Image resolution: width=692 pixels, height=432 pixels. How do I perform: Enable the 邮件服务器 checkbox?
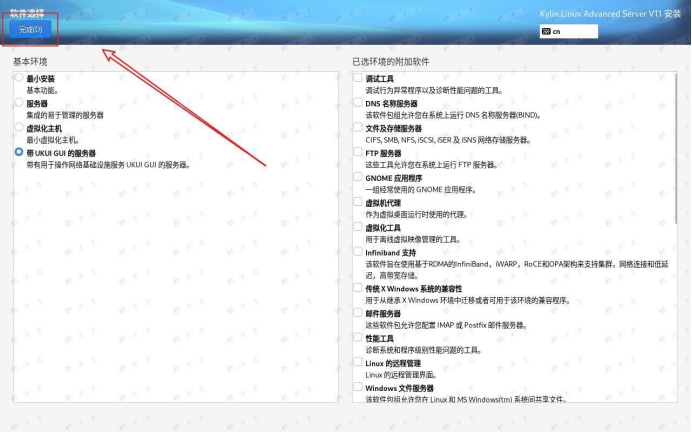[x=358, y=312]
